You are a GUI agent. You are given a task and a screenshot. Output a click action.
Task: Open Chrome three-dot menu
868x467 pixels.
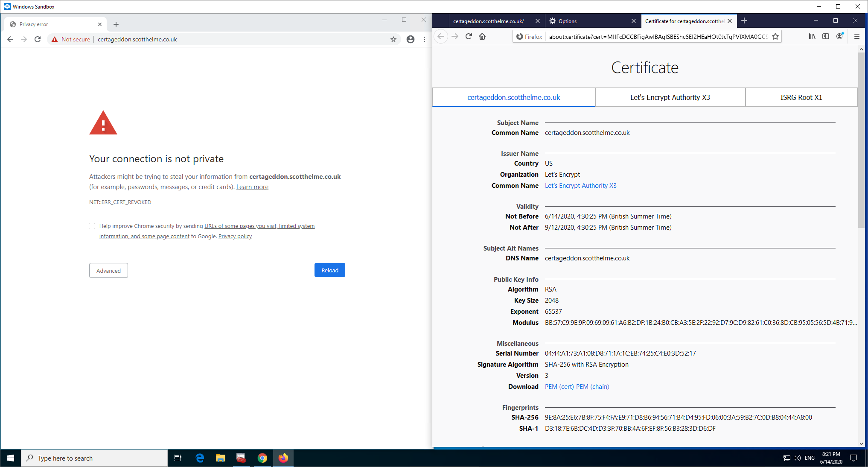pyautogui.click(x=424, y=40)
